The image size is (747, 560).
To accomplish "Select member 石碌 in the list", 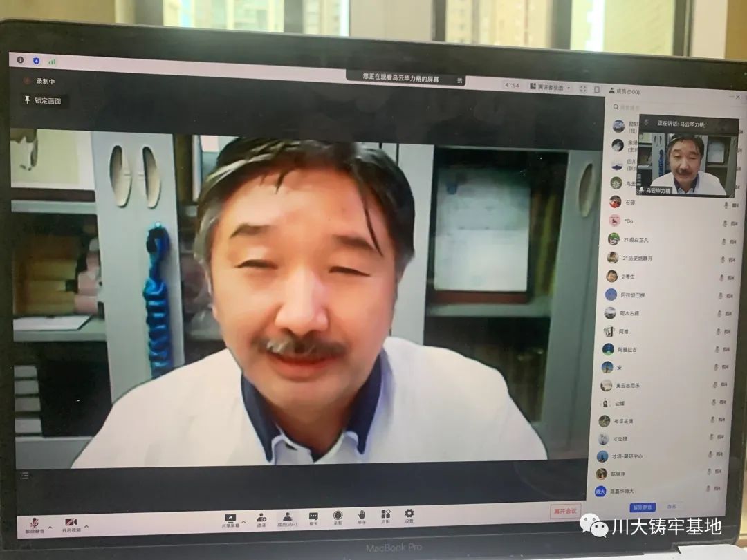I will [674, 203].
